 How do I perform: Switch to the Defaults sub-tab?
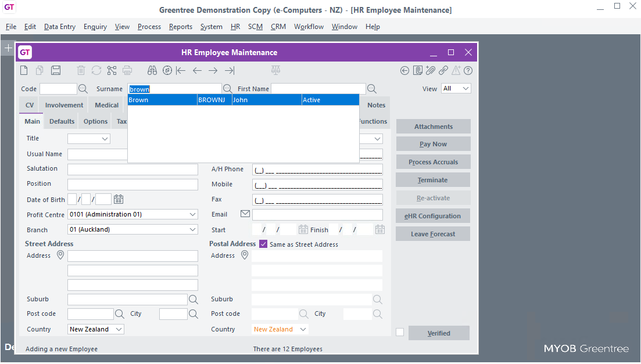pyautogui.click(x=62, y=121)
